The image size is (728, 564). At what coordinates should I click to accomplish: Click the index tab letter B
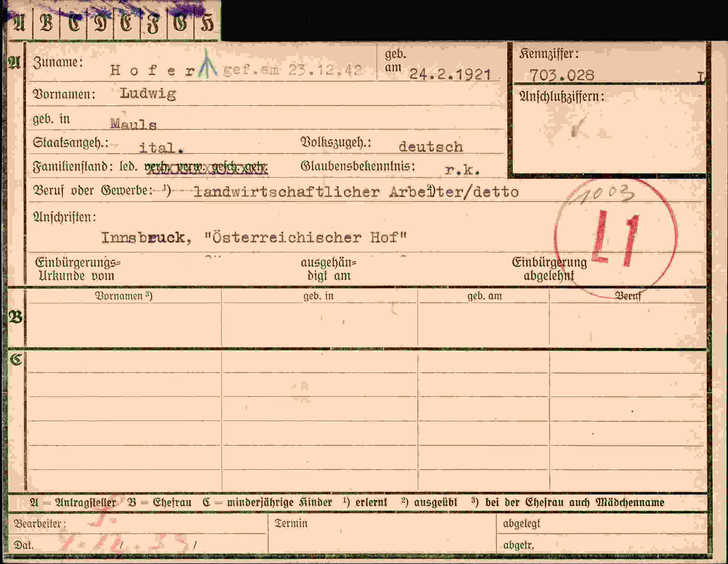point(46,24)
